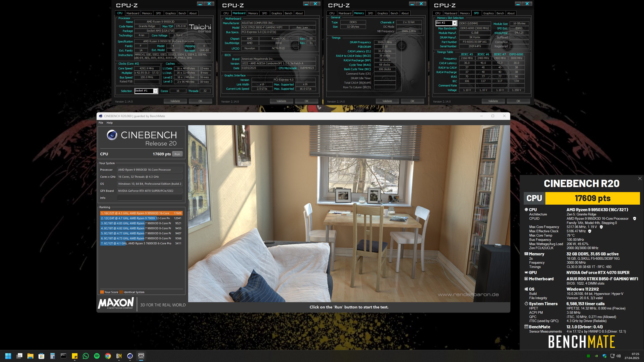Click the volume speaker tray icon

tap(619, 356)
